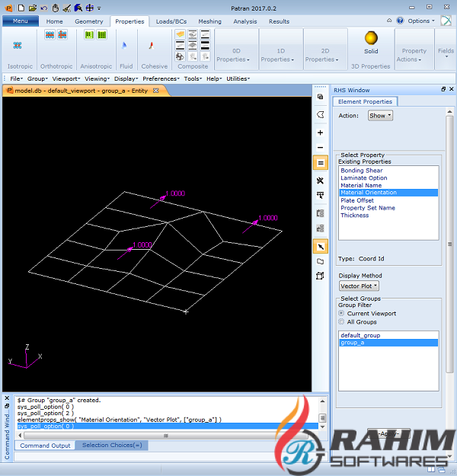Viewport: 457px width, 476px height.
Task: Click the first Anisotropic green grid icon
Action: (x=89, y=35)
